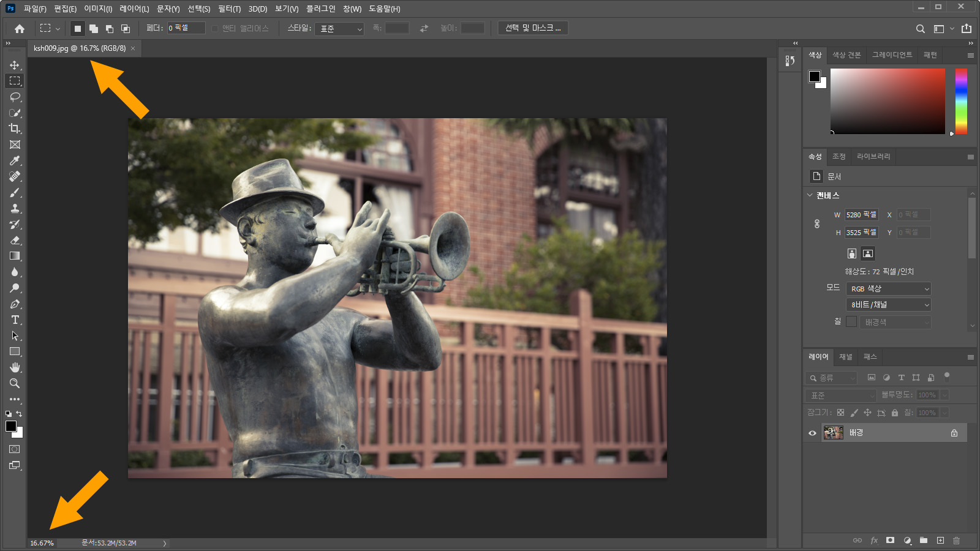Toggle visibility of 배경 layer
This screenshot has width=980, height=551.
point(812,433)
